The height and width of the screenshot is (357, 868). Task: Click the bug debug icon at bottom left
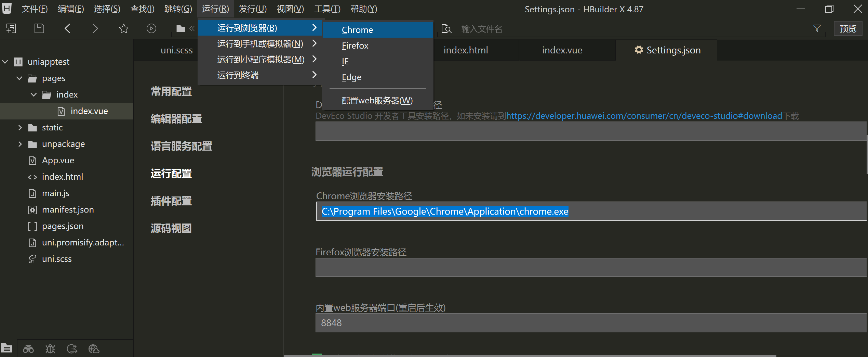pos(50,349)
